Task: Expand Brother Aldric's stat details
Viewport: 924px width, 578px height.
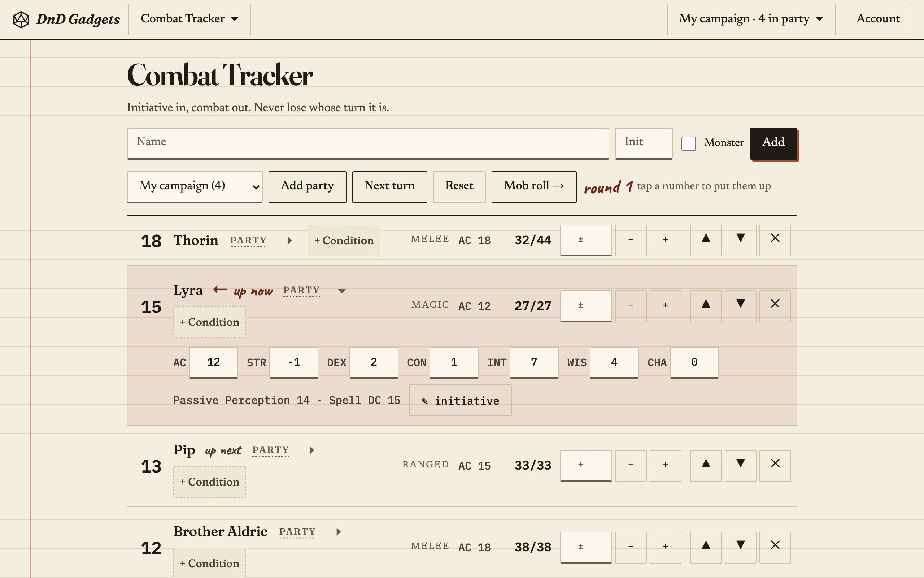Action: click(338, 532)
